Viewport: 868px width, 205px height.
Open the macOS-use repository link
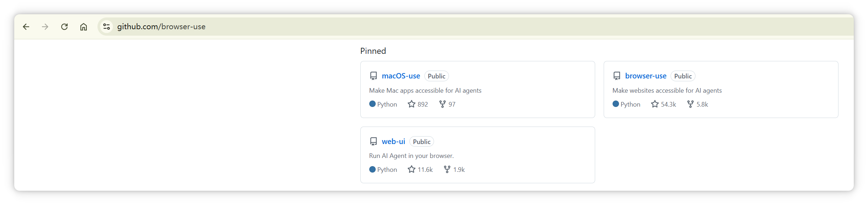tap(401, 76)
